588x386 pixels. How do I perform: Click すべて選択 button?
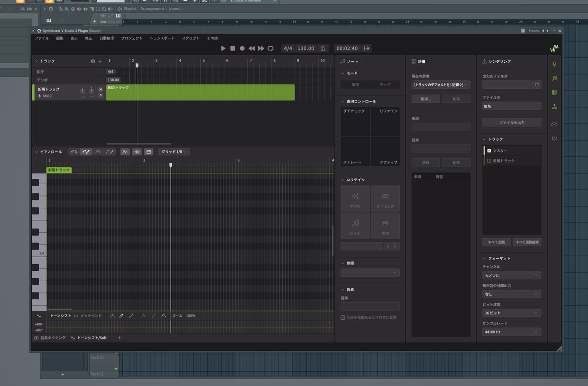point(496,242)
